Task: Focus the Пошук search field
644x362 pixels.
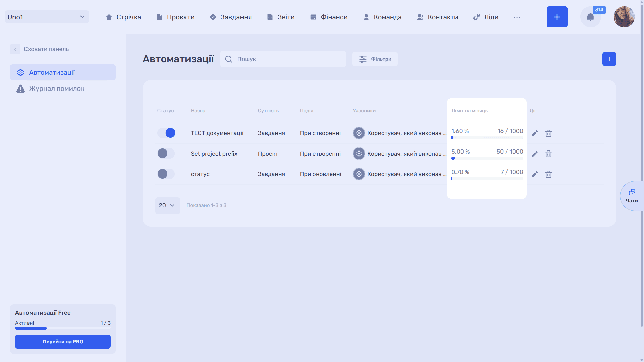Action: [283, 59]
